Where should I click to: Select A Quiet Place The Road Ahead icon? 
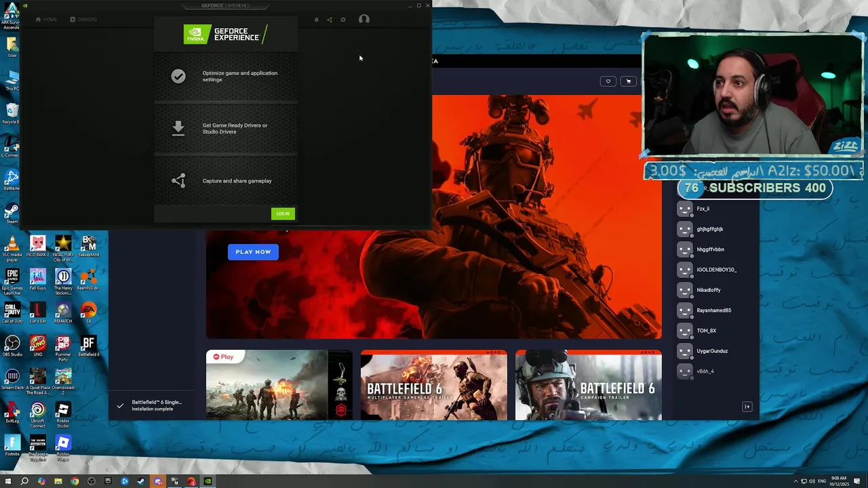pos(37,382)
